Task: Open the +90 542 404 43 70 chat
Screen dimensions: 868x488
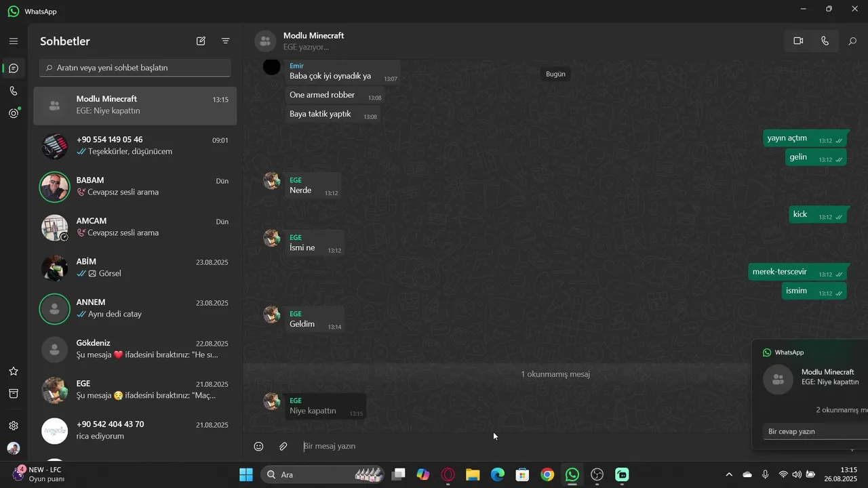Action: pos(135,430)
